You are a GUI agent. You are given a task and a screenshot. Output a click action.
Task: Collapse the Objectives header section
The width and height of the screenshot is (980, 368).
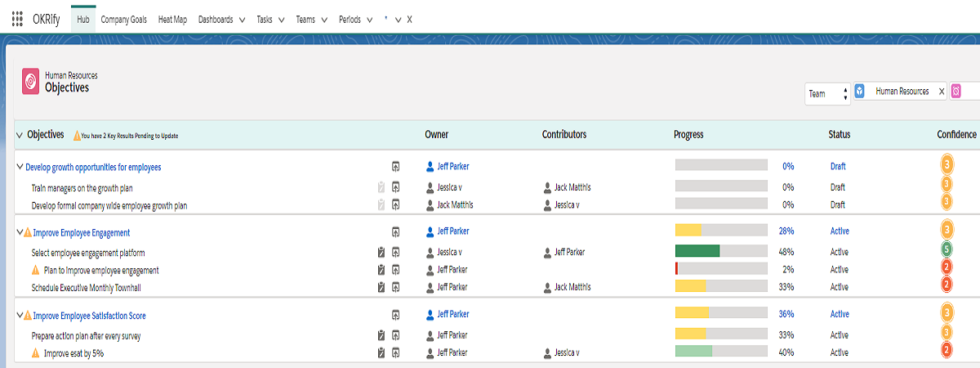[20, 135]
